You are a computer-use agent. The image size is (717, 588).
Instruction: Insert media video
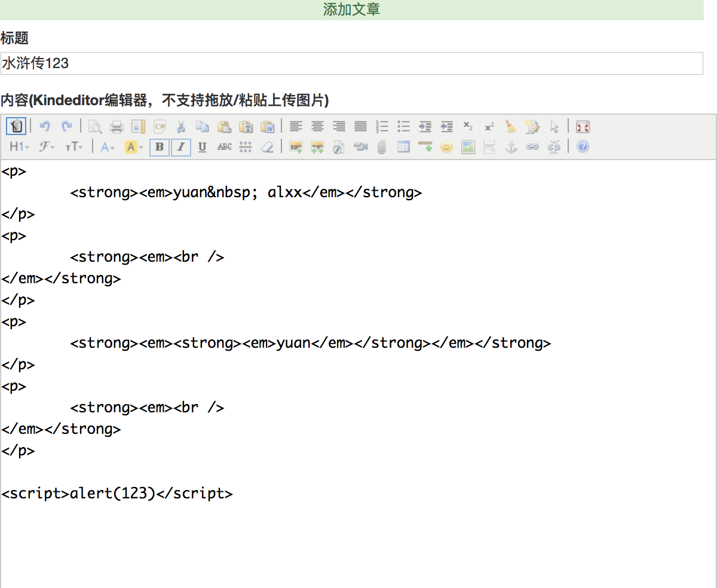tap(360, 146)
